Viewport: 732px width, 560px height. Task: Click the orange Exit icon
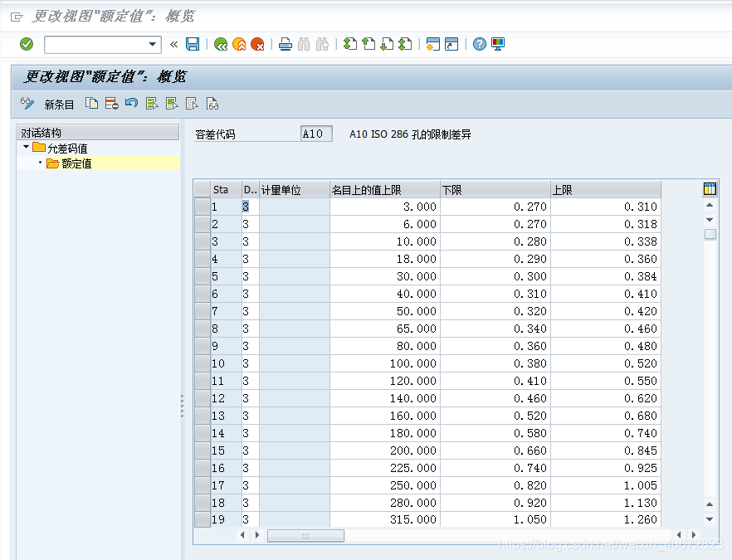click(x=239, y=44)
